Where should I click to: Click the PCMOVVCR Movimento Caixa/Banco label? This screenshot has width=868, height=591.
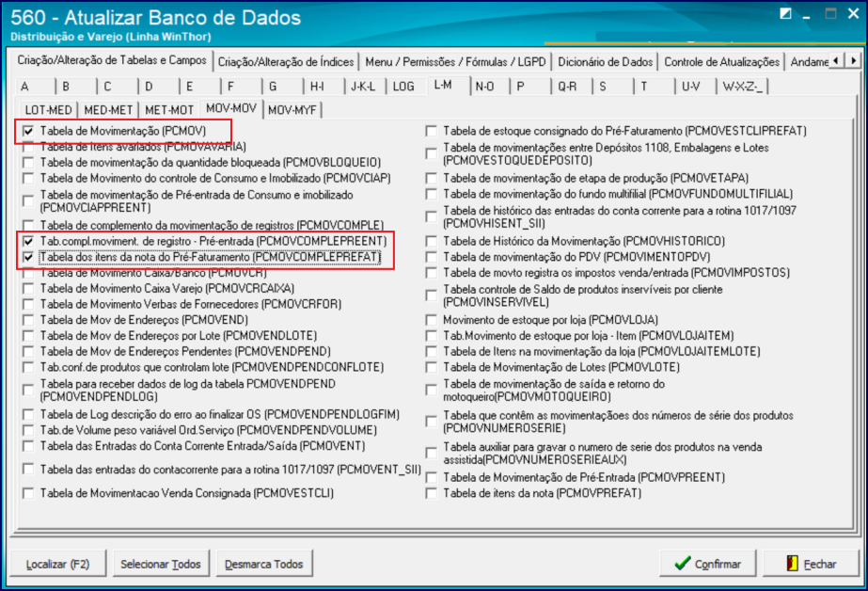(x=153, y=273)
